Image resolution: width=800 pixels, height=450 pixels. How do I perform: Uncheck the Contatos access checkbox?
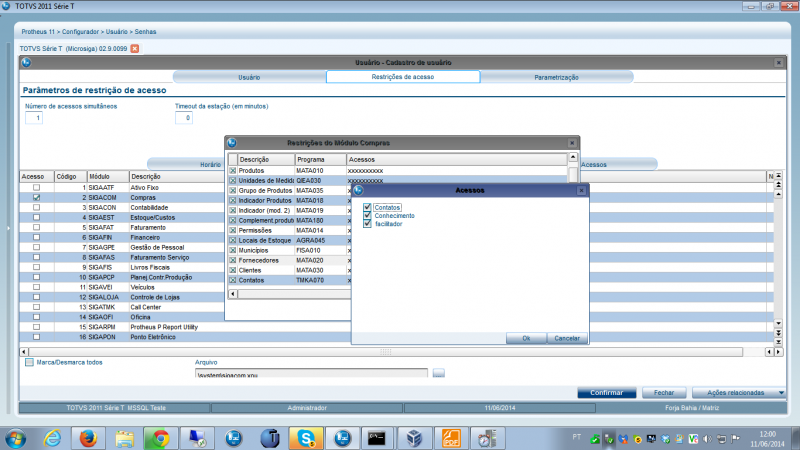[x=367, y=207]
